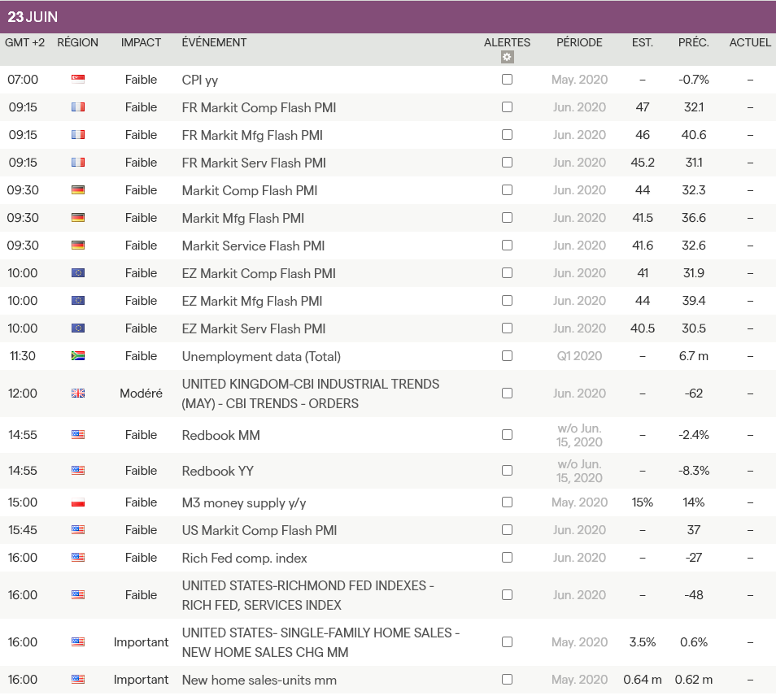Tick alert checkbox for EZ Markit Serv Flash PMI
Image resolution: width=776 pixels, height=700 pixels.
coord(507,328)
